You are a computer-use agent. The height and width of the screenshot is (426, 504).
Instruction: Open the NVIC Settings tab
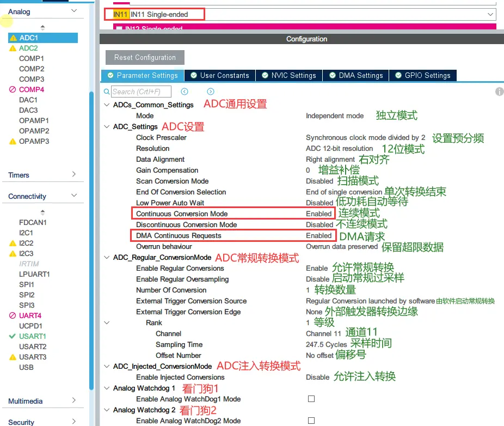[x=288, y=76]
